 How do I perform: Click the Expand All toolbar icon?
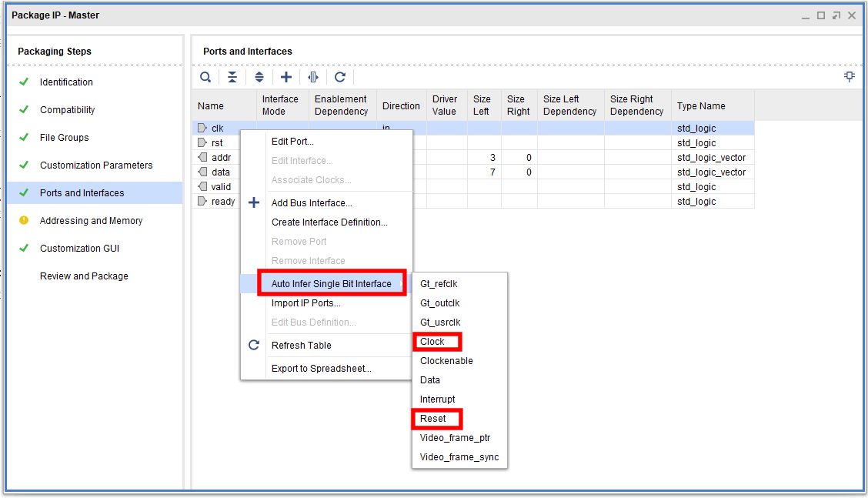point(259,77)
